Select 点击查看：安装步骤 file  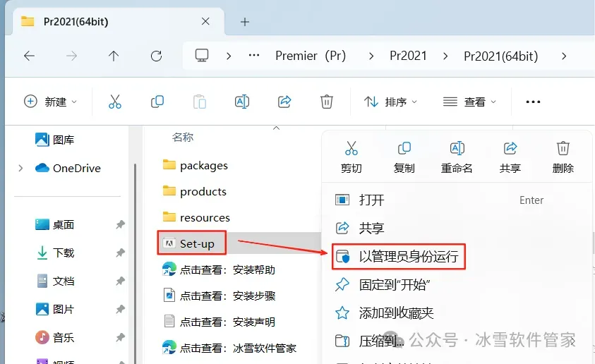(219, 296)
